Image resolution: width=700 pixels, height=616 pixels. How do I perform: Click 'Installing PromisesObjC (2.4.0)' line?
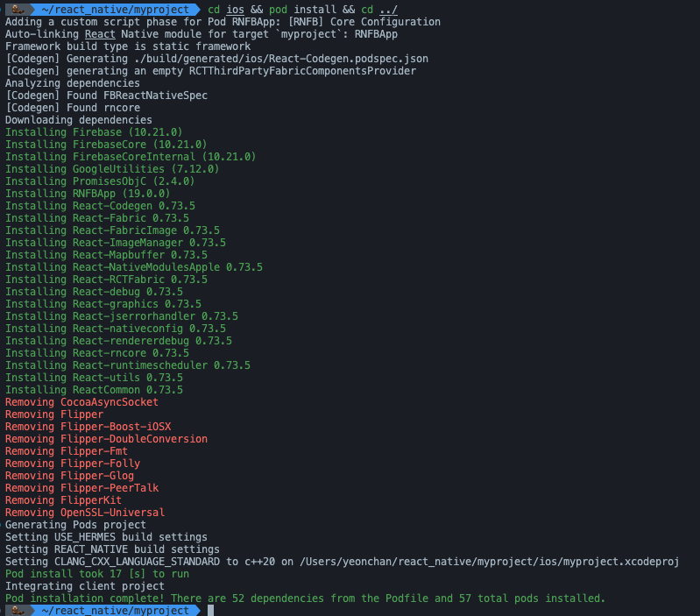(x=100, y=181)
